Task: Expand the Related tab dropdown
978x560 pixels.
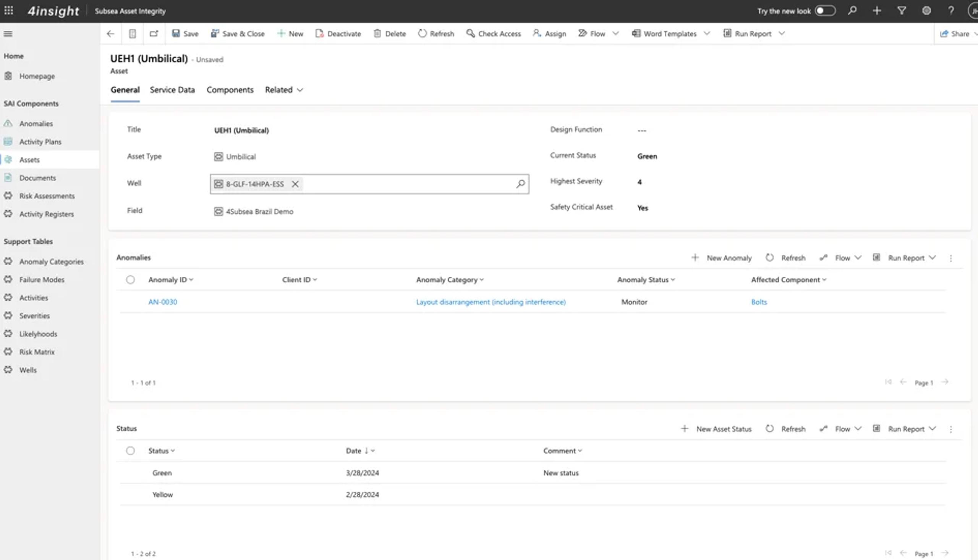Action: pyautogui.click(x=284, y=90)
